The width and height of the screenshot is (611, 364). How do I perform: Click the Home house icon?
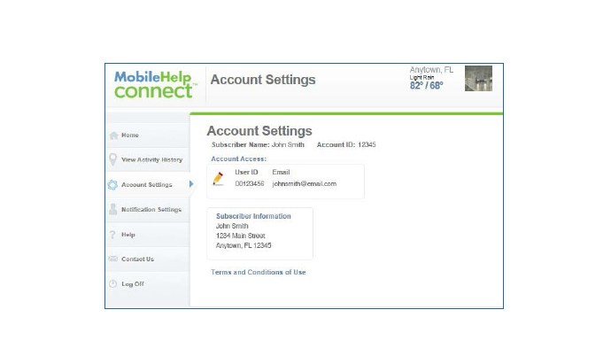pos(113,136)
